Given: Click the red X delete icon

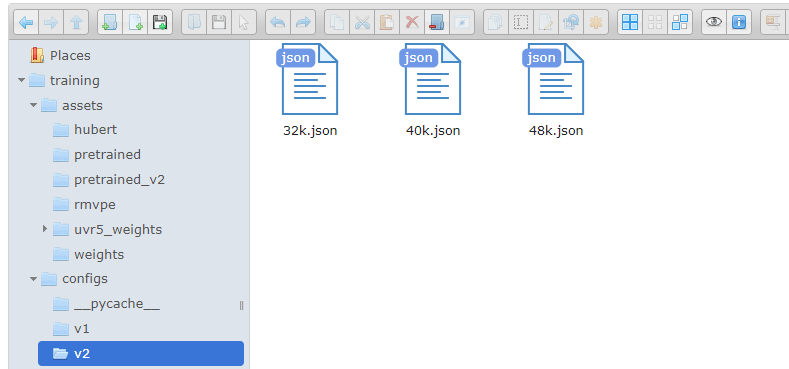Looking at the screenshot, I should 412,22.
